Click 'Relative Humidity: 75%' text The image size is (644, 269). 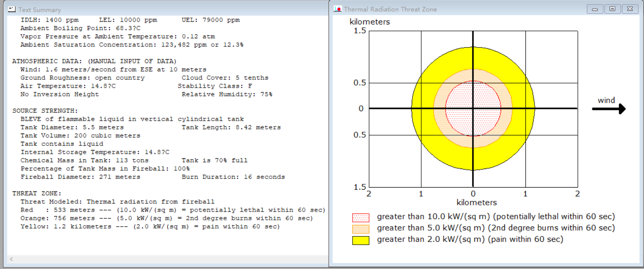pyautogui.click(x=227, y=94)
